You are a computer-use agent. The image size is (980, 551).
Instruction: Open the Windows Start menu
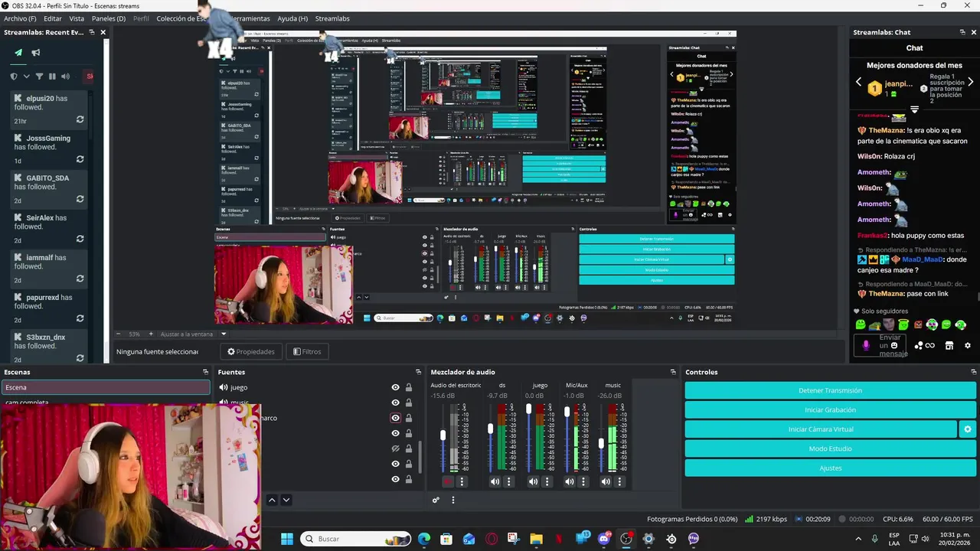tap(287, 539)
